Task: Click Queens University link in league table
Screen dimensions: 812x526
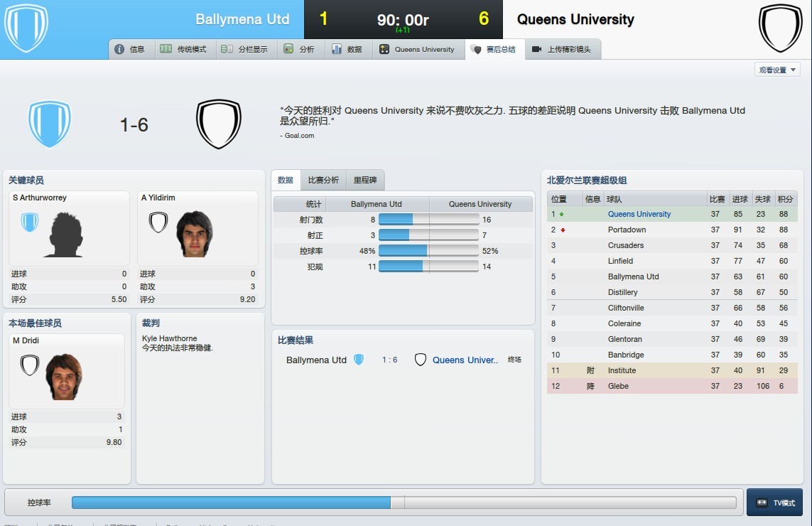Action: (639, 214)
